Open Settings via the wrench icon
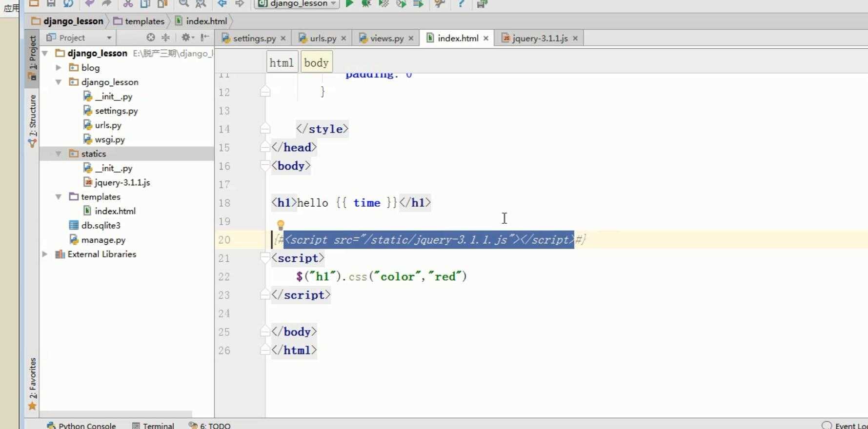Image resolution: width=868 pixels, height=429 pixels. (440, 3)
